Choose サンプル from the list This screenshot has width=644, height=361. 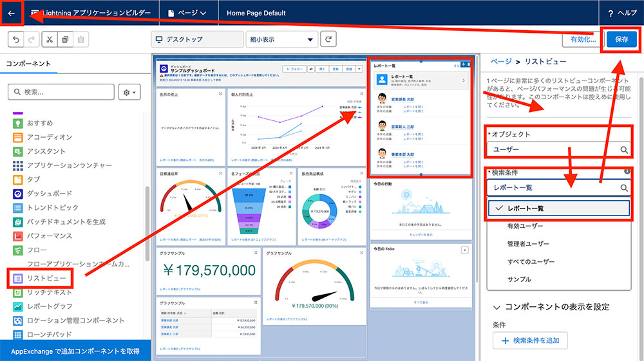(x=519, y=279)
